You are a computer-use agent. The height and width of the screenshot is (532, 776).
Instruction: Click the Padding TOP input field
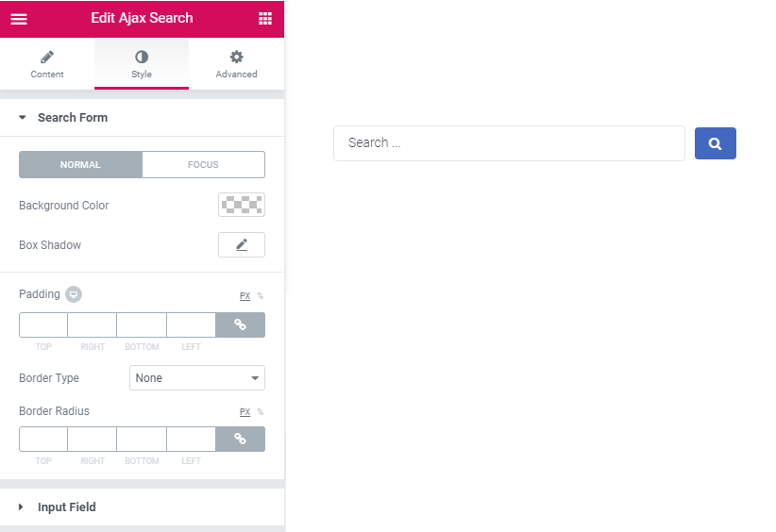tap(43, 324)
